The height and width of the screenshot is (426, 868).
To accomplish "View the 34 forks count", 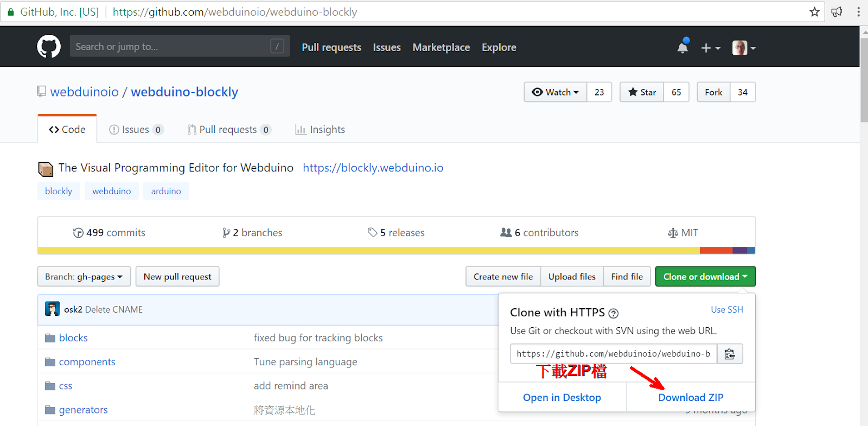I will [743, 92].
